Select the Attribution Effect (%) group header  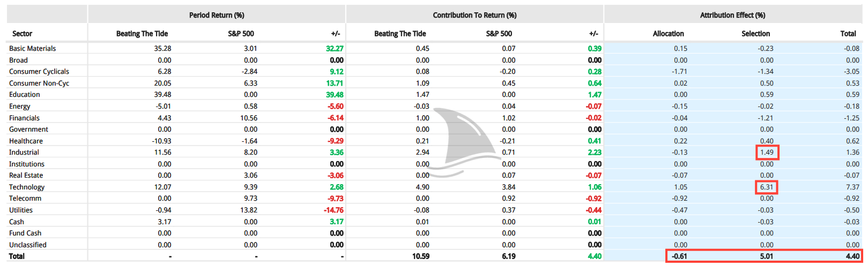(732, 15)
